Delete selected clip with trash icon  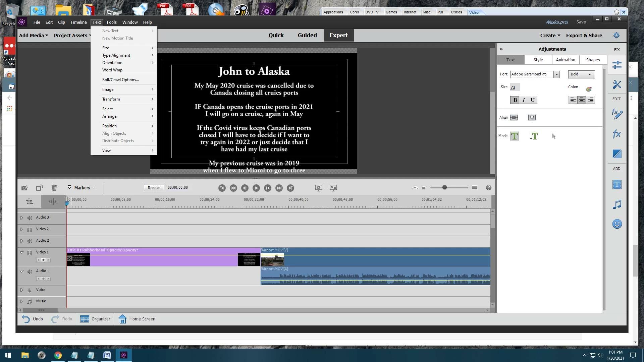tap(54, 188)
